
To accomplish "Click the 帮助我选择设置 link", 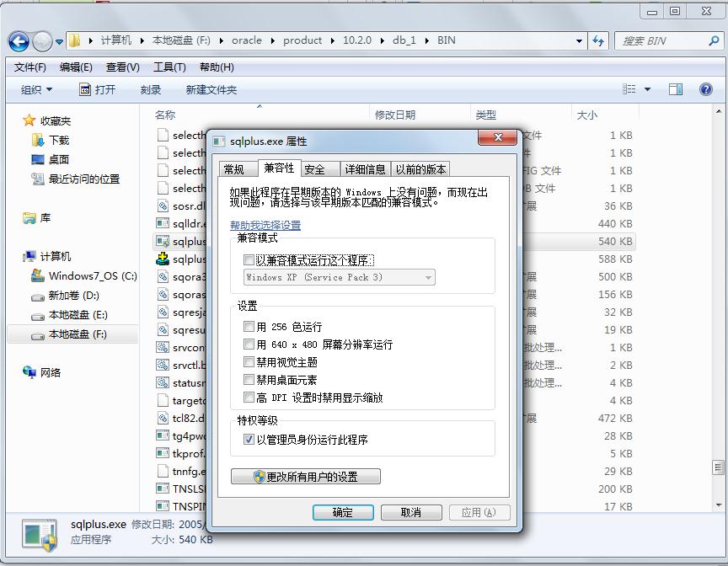I will click(x=265, y=225).
